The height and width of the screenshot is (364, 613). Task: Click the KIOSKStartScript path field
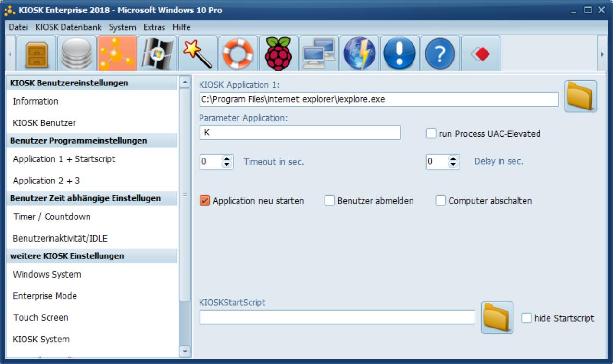[x=337, y=317]
